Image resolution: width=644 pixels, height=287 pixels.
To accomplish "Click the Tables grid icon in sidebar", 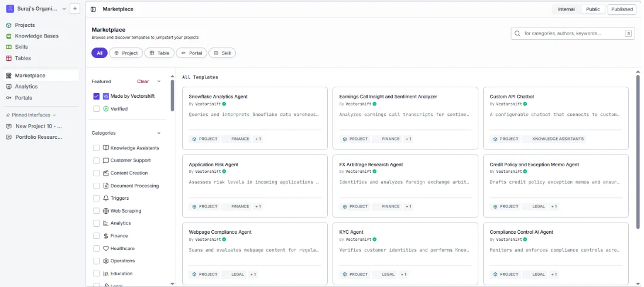I will (9, 59).
